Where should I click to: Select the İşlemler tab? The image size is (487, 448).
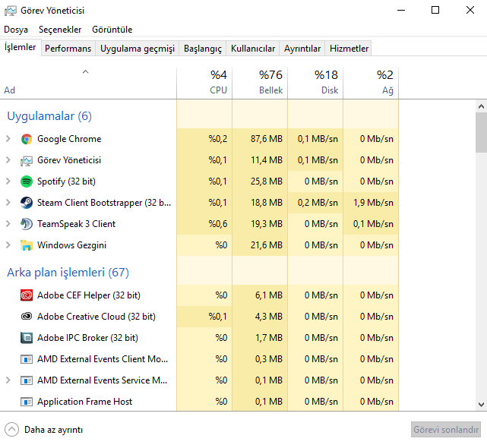21,48
